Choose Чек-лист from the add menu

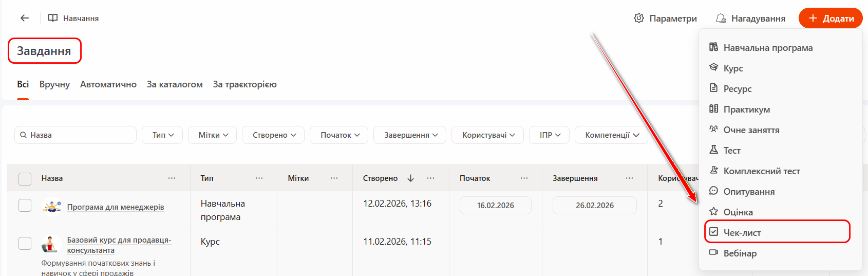(x=742, y=233)
